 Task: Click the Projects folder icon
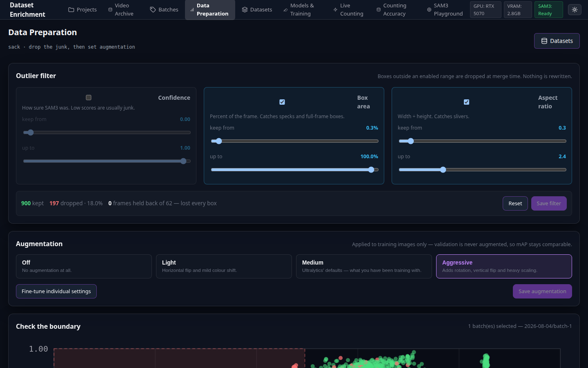(x=71, y=10)
